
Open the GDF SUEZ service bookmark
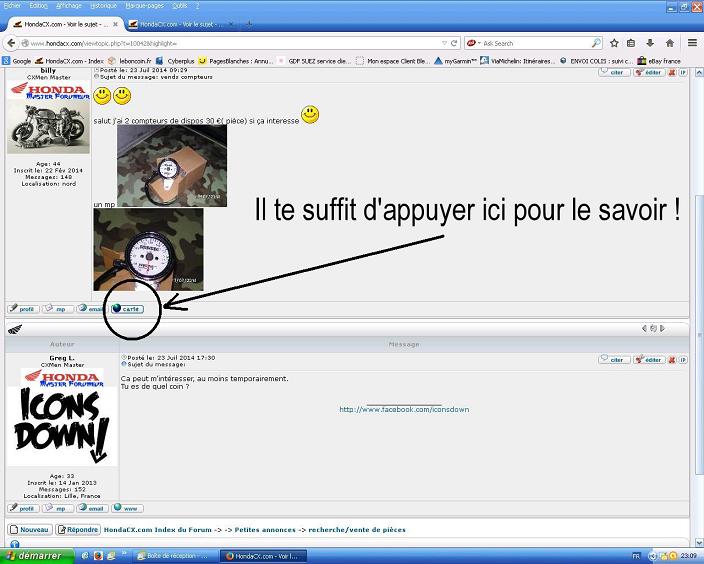(314, 61)
